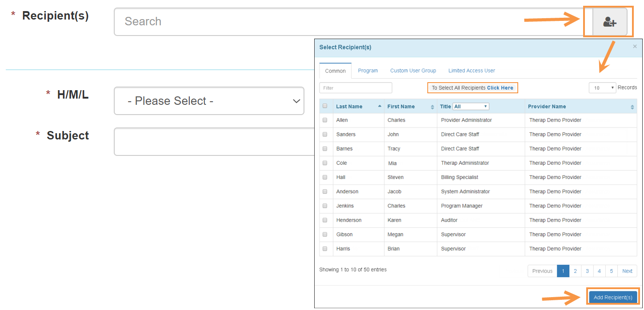Check the box for Gibson Megan
644x310 pixels.
click(x=325, y=234)
